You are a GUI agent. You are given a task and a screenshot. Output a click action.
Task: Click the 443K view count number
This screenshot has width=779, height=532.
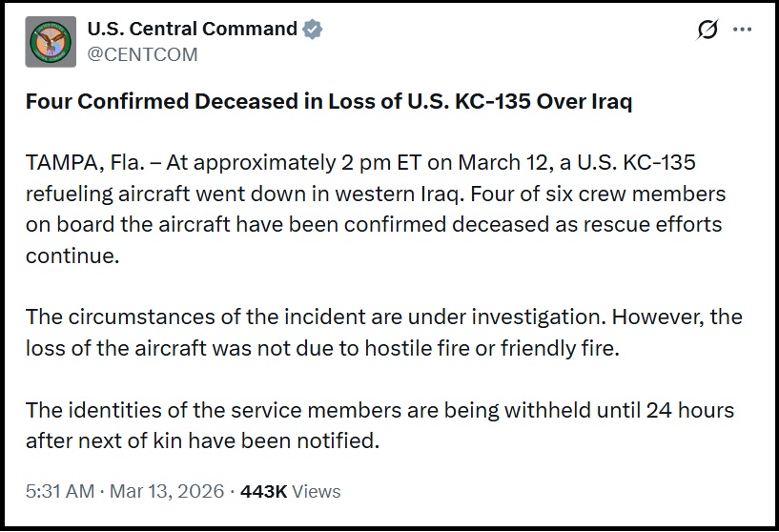tap(264, 492)
